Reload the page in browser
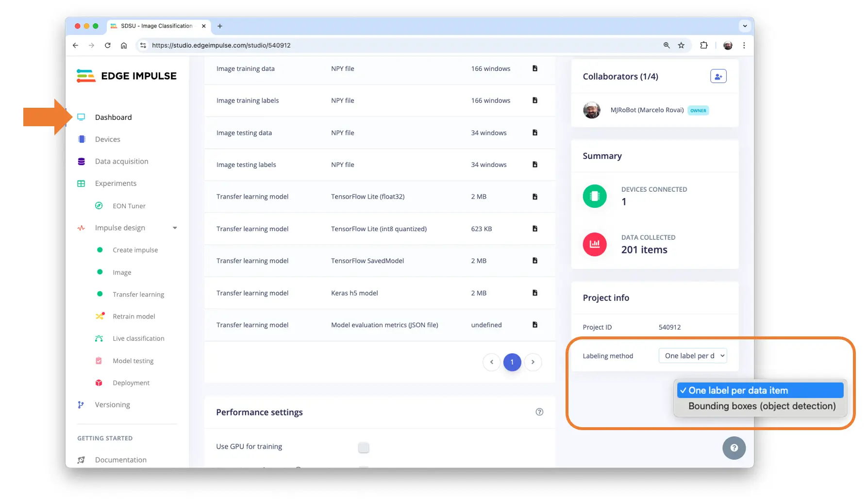 click(108, 45)
